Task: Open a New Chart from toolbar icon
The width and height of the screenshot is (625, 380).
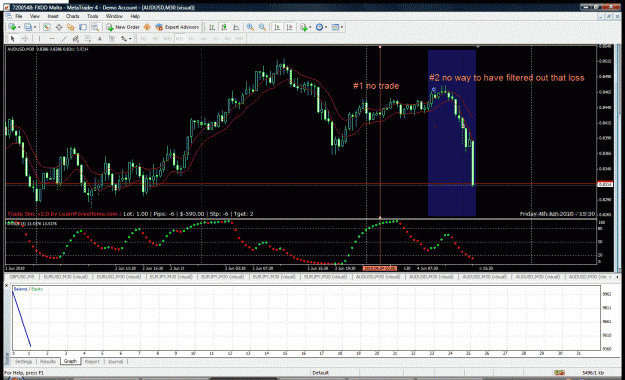Action: click(x=12, y=27)
